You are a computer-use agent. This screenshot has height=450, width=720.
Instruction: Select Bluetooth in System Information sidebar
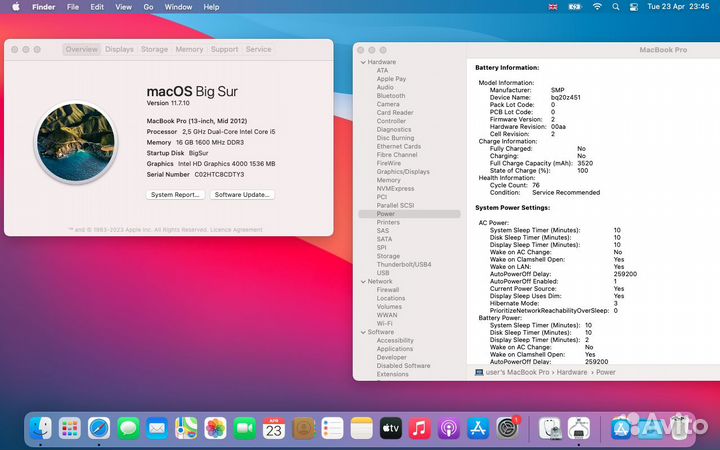[x=391, y=96]
